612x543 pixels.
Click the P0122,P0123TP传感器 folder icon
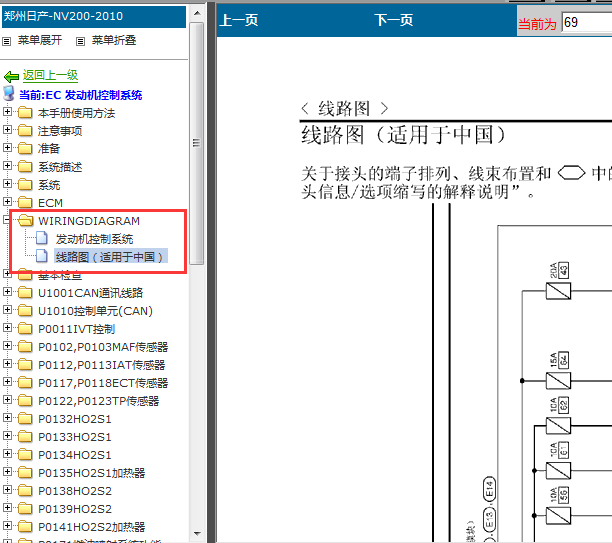point(25,400)
